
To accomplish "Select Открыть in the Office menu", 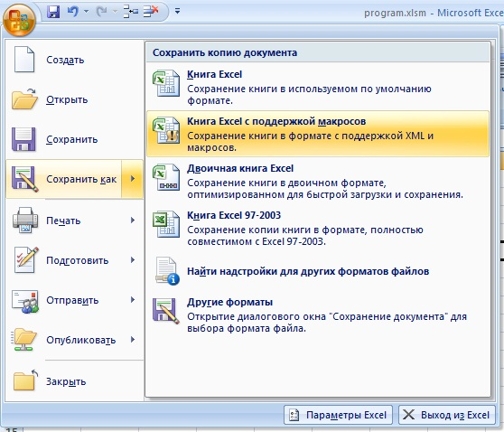I will point(74,99).
